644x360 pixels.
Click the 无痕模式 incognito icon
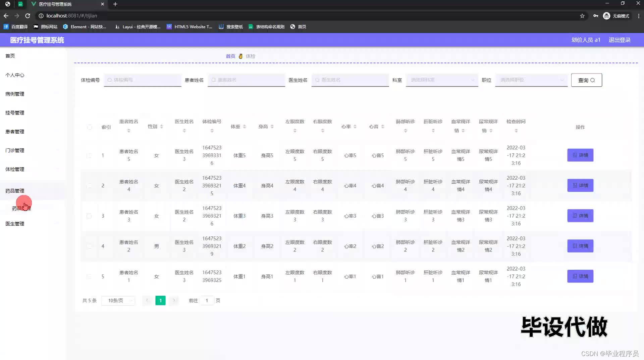606,16
